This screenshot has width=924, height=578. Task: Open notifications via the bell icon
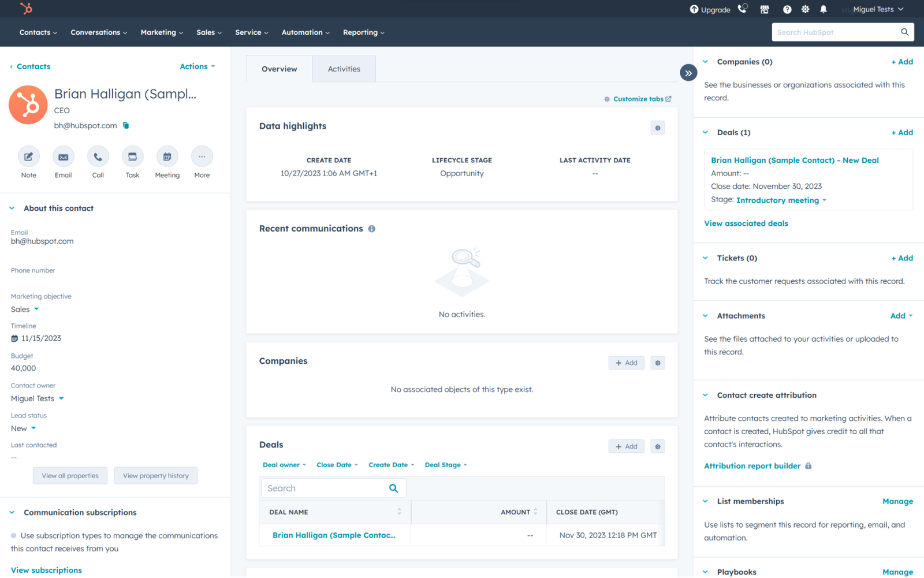(824, 9)
